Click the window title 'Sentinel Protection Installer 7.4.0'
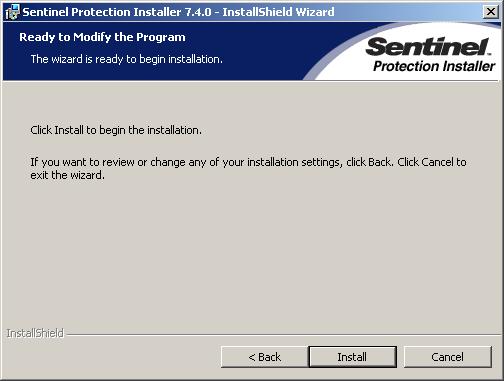The width and height of the screenshot is (504, 381). click(x=117, y=12)
